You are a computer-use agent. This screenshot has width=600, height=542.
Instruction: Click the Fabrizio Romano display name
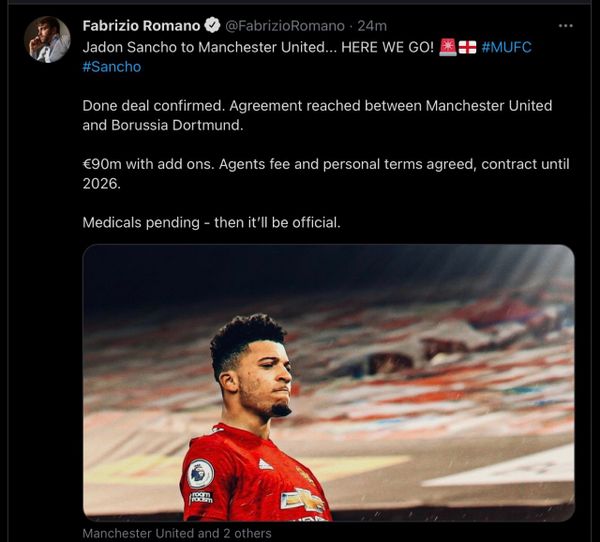point(141,26)
